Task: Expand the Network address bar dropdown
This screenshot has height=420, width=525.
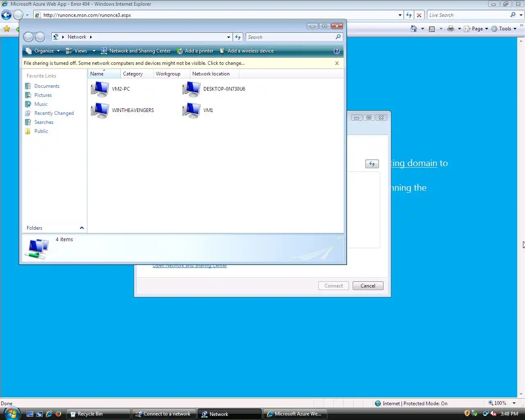Action: point(228,37)
